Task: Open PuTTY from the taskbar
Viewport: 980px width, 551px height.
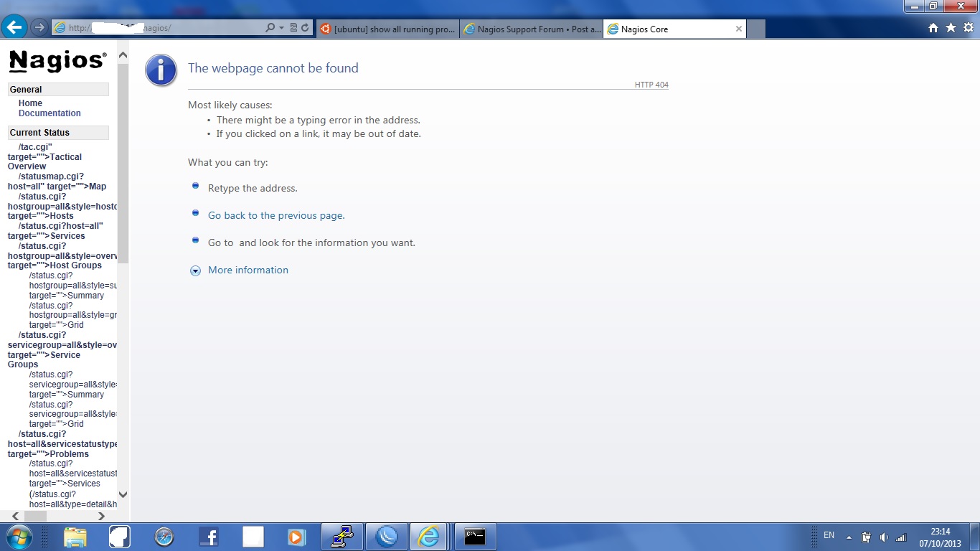Action: 341,537
